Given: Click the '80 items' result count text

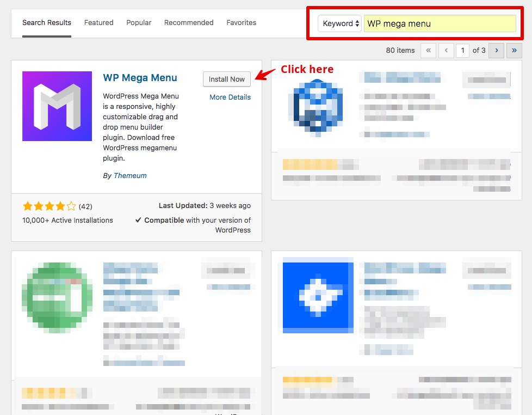Looking at the screenshot, I should [x=400, y=51].
